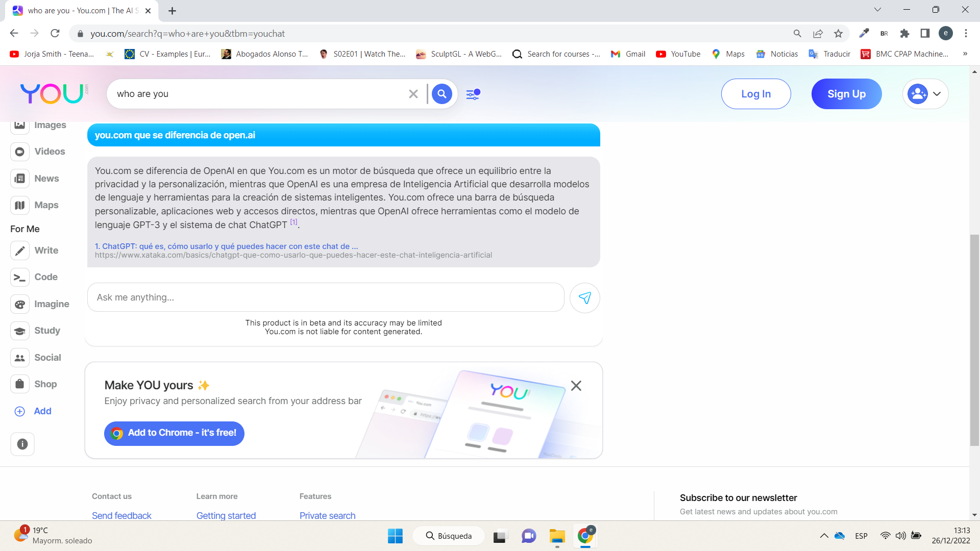The image size is (980, 551).
Task: Open Chrome's three-dot menu
Action: 966,33
